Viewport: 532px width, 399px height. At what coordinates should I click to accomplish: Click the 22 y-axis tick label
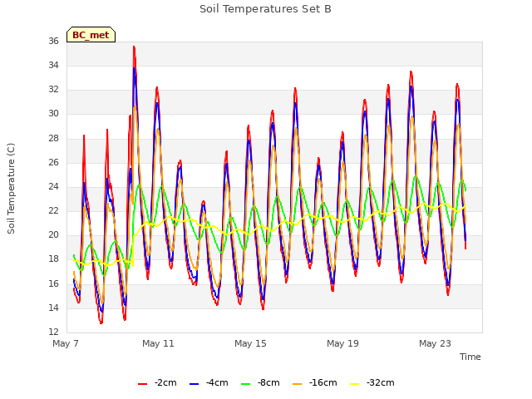pyautogui.click(x=53, y=210)
